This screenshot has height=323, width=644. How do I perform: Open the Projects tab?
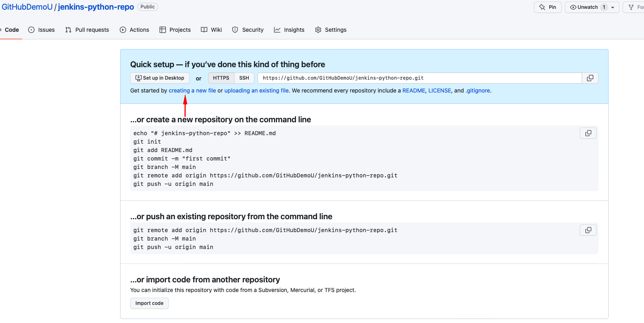175,30
